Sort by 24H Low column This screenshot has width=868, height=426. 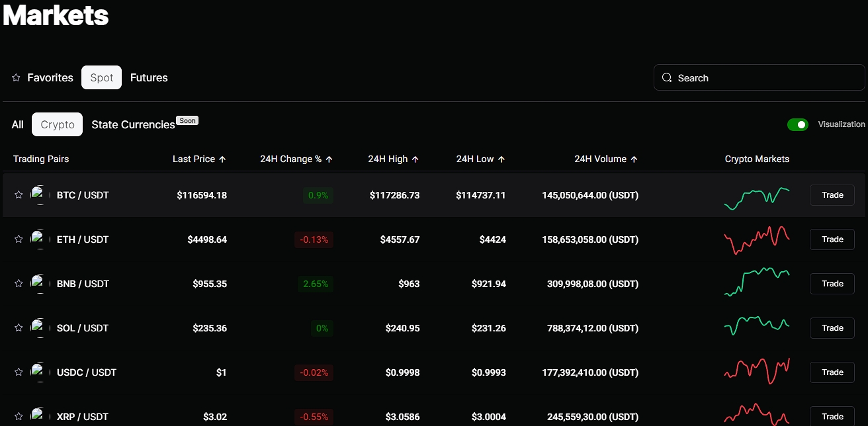click(x=480, y=159)
